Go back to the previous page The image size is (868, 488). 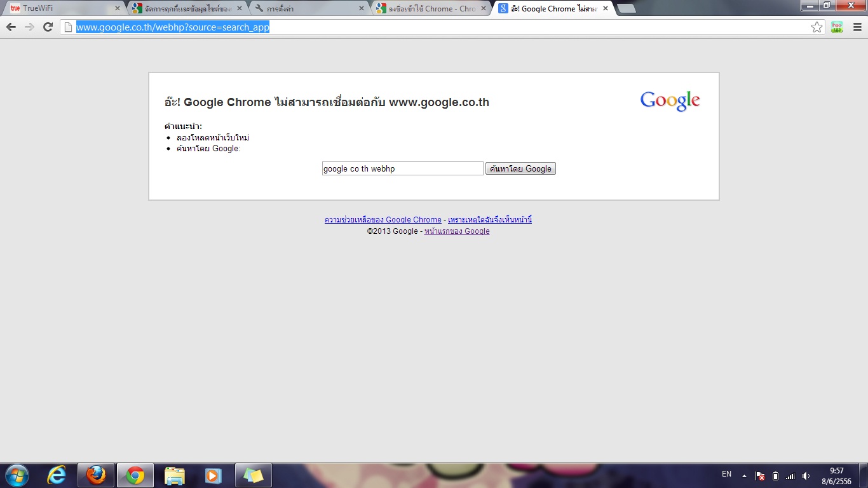(11, 27)
